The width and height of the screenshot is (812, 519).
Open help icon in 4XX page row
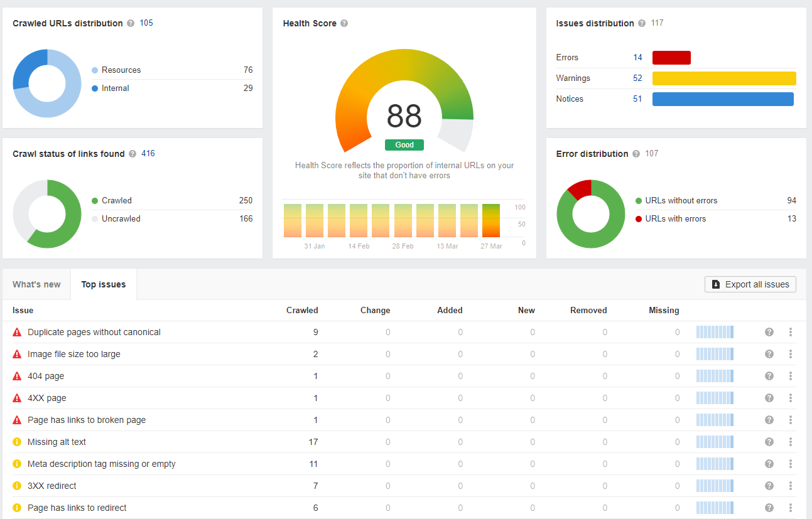click(x=769, y=398)
